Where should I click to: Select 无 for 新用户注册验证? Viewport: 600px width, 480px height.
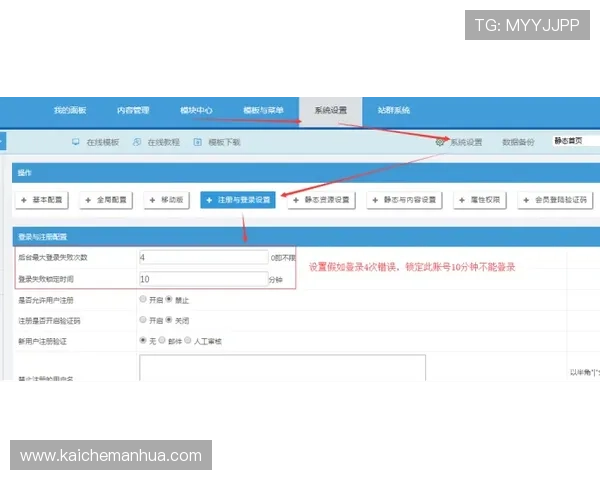[143, 340]
